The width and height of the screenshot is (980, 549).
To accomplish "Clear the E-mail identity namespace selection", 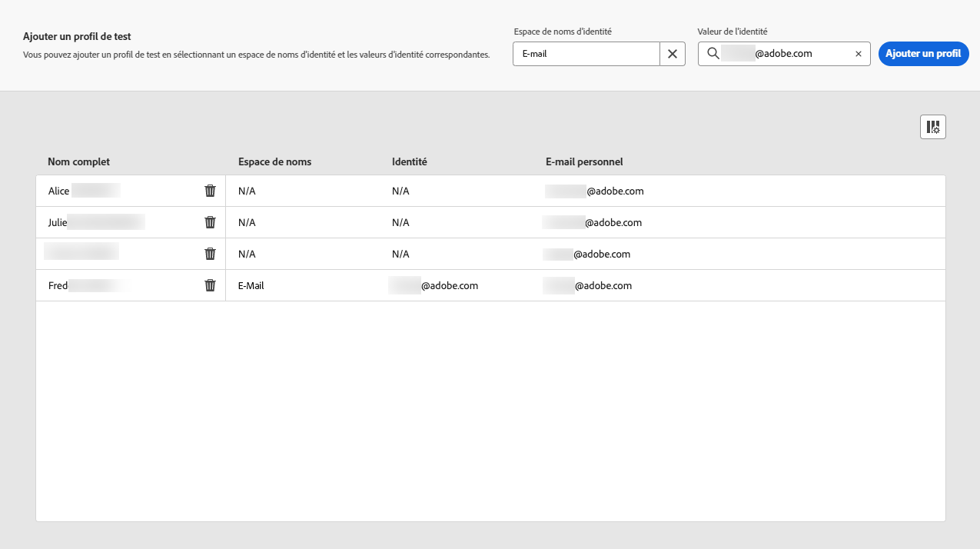I will (673, 54).
